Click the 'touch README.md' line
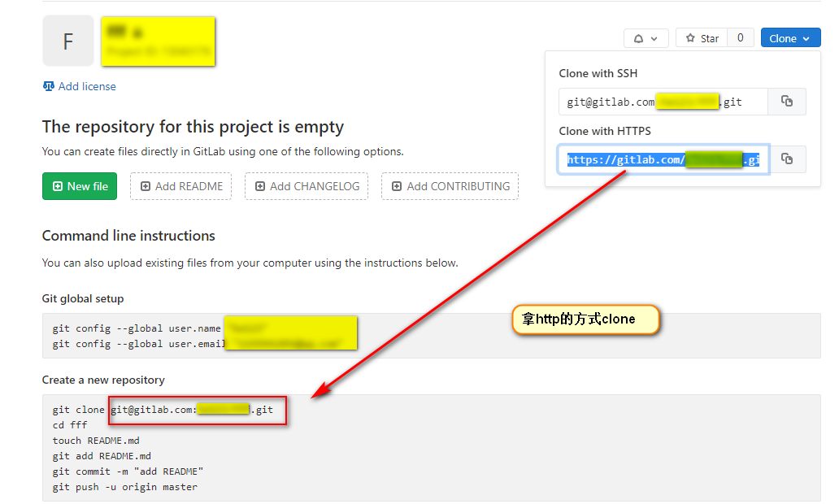839x504 pixels. (x=96, y=441)
